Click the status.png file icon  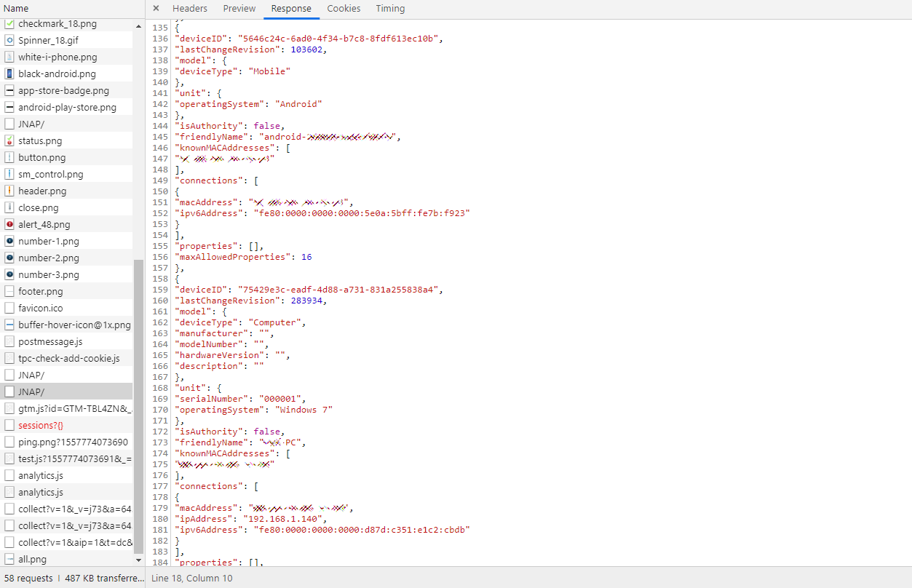(x=9, y=140)
